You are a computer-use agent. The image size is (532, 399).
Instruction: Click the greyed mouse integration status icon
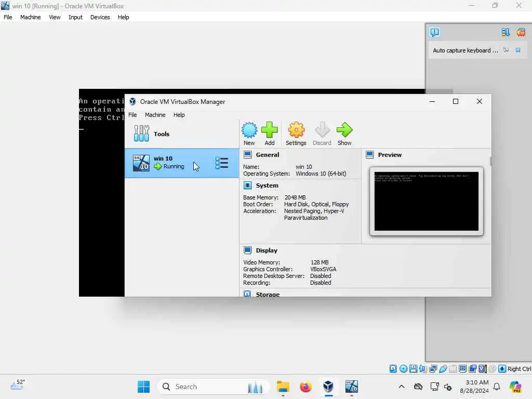[x=493, y=369]
